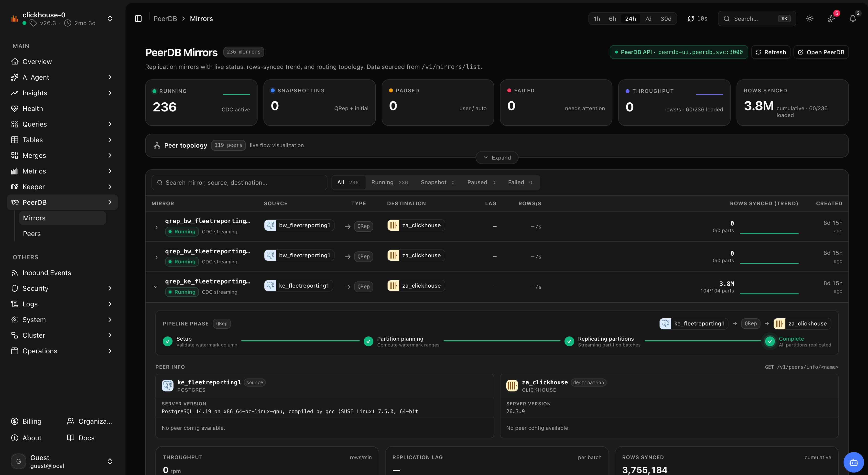Open AI sparkle notifications icon
This screenshot has height=475, width=868.
[831, 19]
